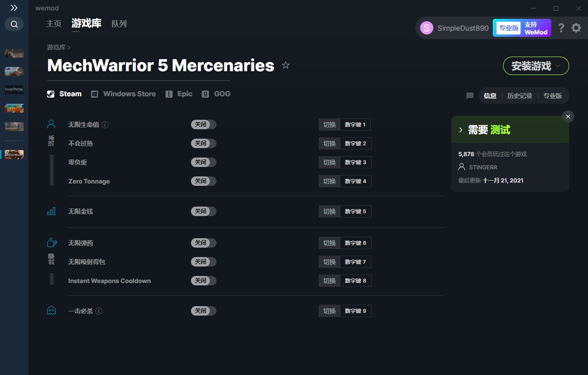
Task: Toggle the 无限喷射背包 cheat switch
Action: tap(204, 262)
